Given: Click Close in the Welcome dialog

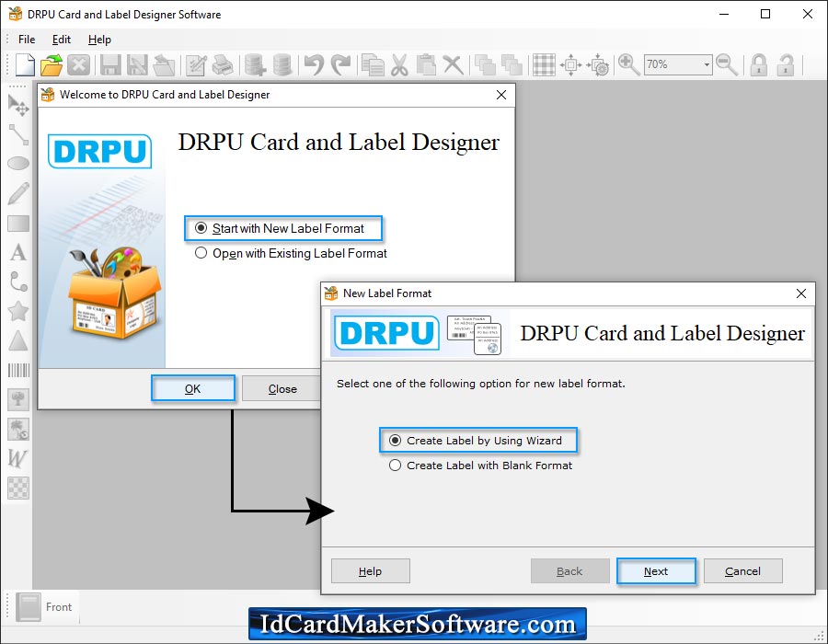Looking at the screenshot, I should click(282, 388).
